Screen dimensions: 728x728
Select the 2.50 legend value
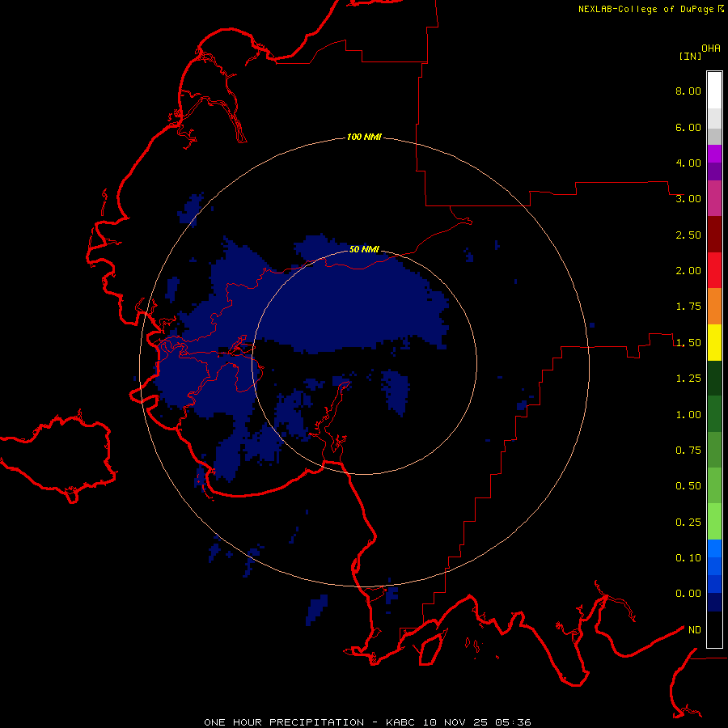pyautogui.click(x=688, y=235)
